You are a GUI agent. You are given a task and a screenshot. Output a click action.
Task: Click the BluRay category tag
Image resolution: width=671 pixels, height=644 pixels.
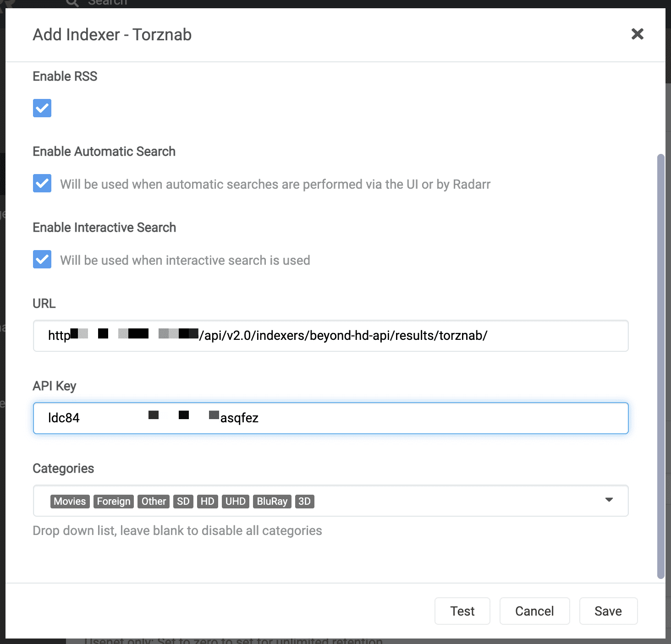tap(272, 502)
